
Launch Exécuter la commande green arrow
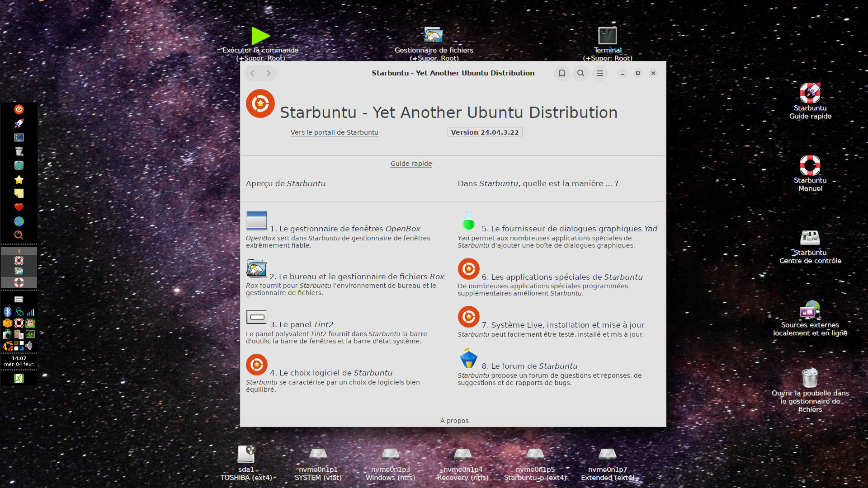[260, 35]
